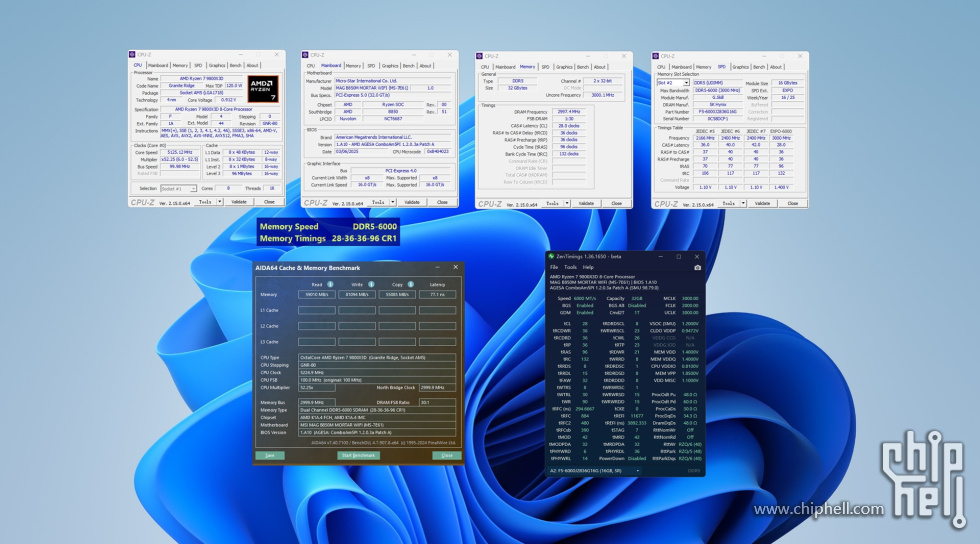The width and height of the screenshot is (980, 544).
Task: Open the Help menu in ZenTimings
Action: point(588,267)
